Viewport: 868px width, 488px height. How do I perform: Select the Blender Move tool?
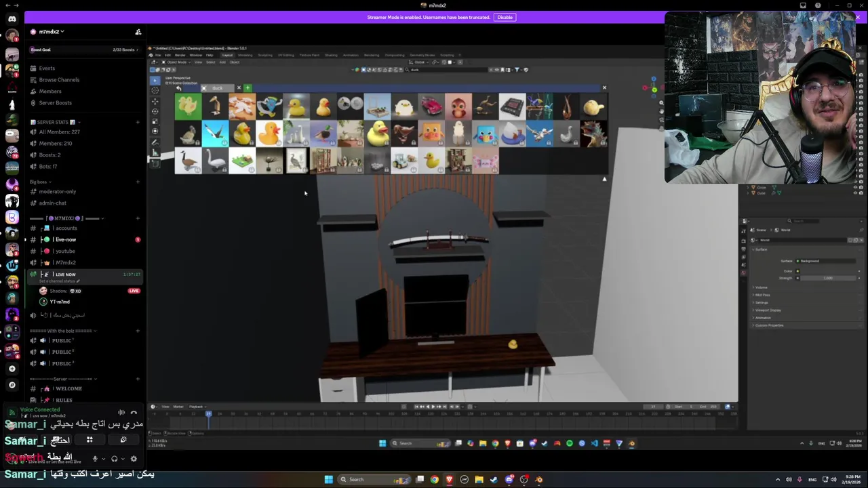click(x=155, y=101)
